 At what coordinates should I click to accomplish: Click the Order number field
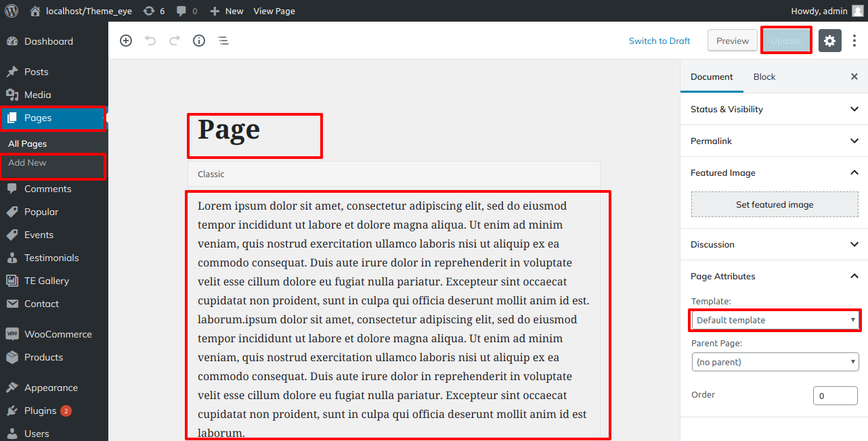835,396
